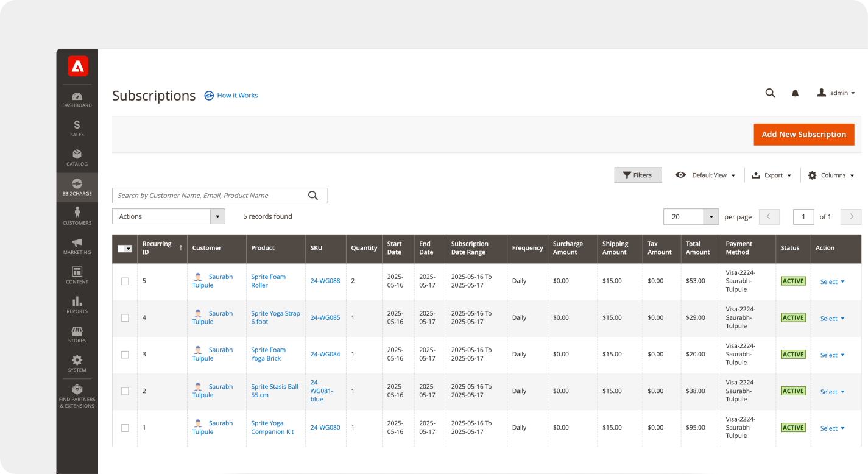The image size is (868, 474).
Task: Click customer avatar icon in row 3
Action: tap(198, 350)
